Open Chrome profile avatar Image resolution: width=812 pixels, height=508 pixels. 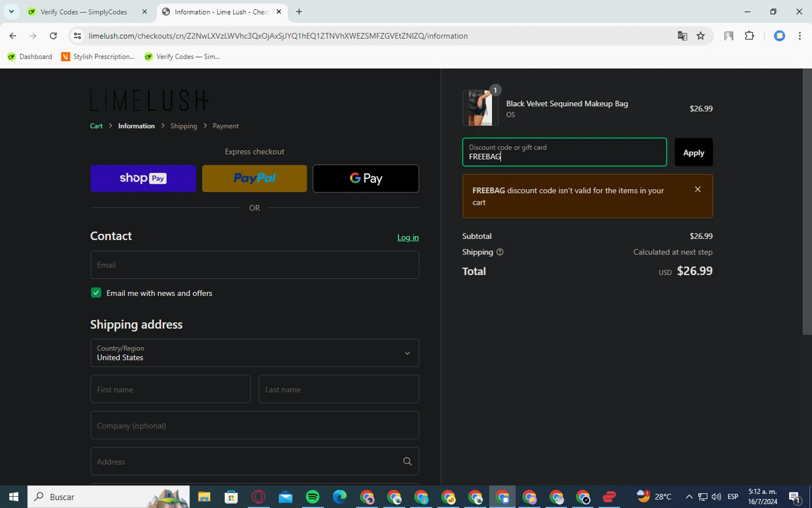(x=780, y=36)
